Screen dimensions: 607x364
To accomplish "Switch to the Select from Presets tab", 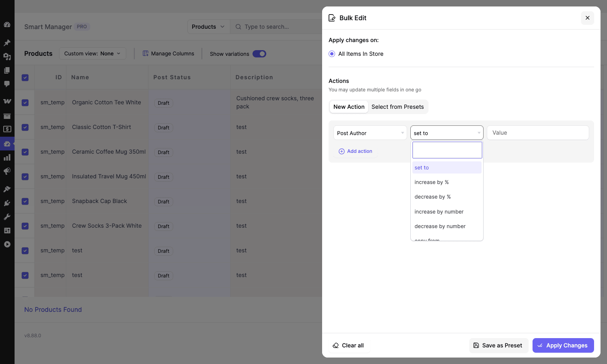I will pyautogui.click(x=398, y=107).
